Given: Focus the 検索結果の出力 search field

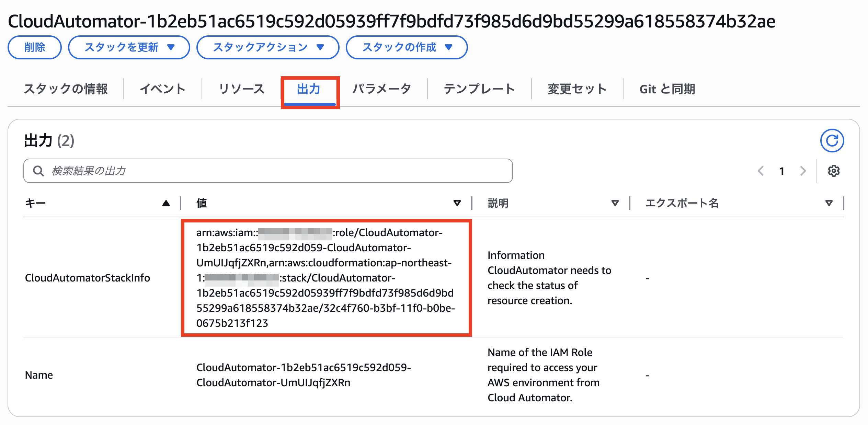Looking at the screenshot, I should (x=268, y=171).
